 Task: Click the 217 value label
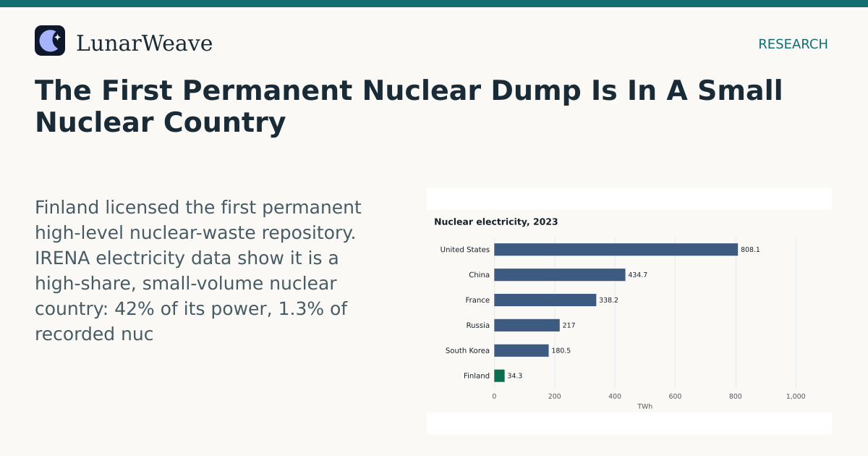click(x=569, y=325)
